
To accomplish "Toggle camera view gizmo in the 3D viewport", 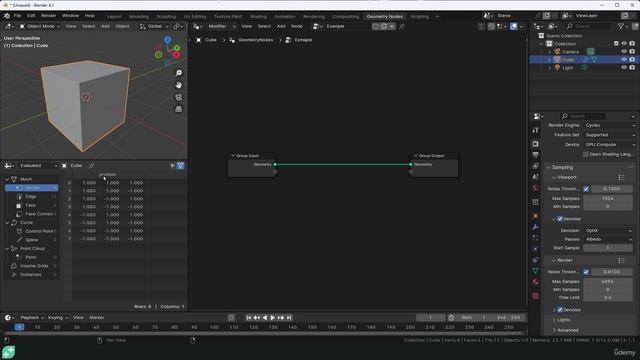I will [x=178, y=97].
